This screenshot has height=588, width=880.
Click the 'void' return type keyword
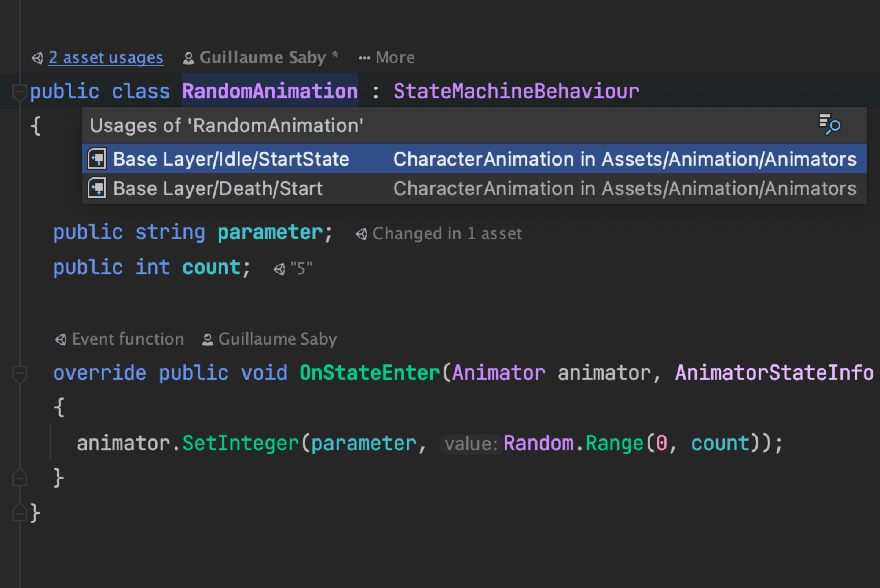264,373
